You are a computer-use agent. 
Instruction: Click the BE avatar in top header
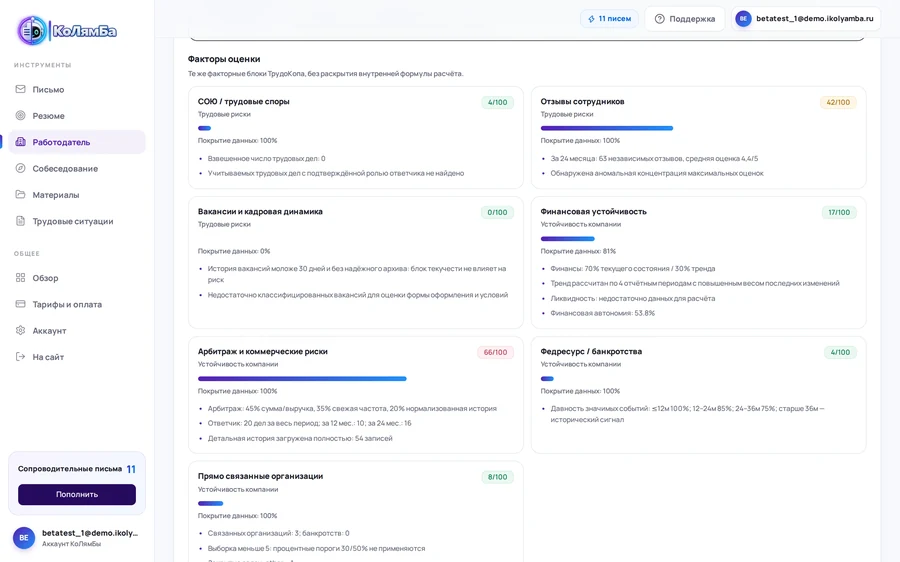pyautogui.click(x=743, y=18)
